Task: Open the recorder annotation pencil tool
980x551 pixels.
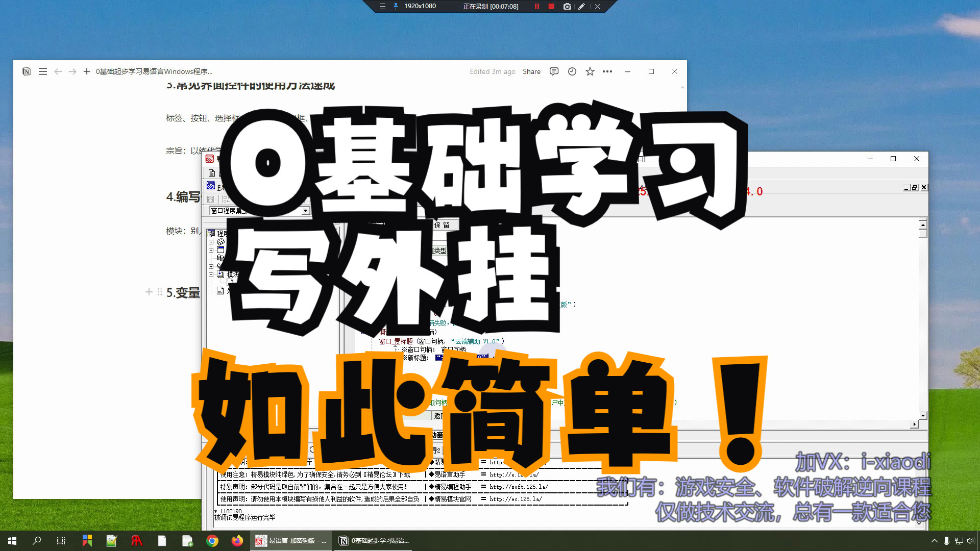Action: click(581, 7)
